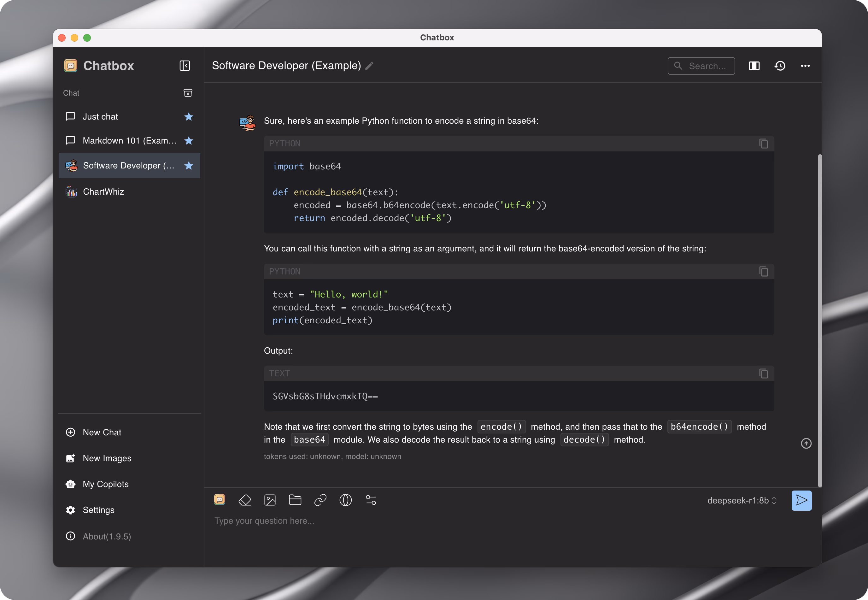Click the chain link icon to attach a link

pyautogui.click(x=320, y=500)
